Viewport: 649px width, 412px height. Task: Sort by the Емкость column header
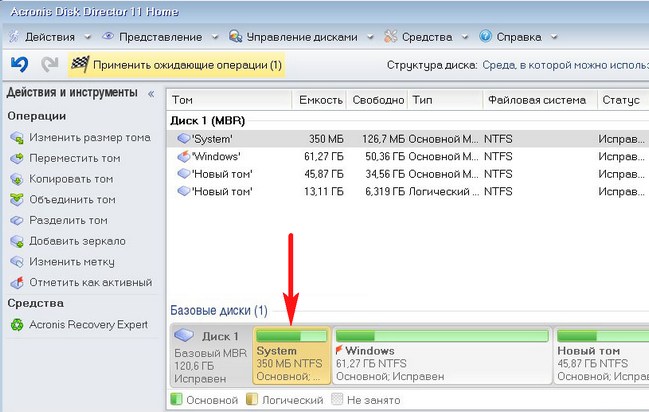[320, 100]
